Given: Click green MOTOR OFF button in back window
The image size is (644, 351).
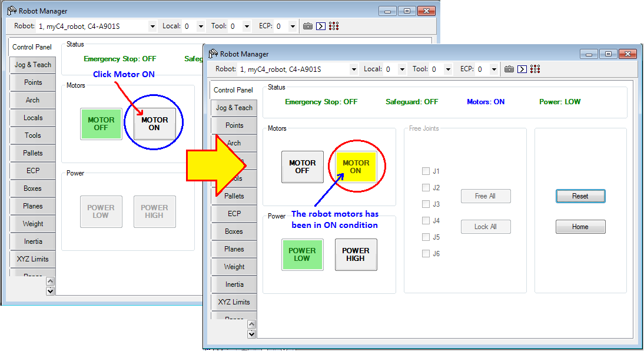Looking at the screenshot, I should 101,124.
